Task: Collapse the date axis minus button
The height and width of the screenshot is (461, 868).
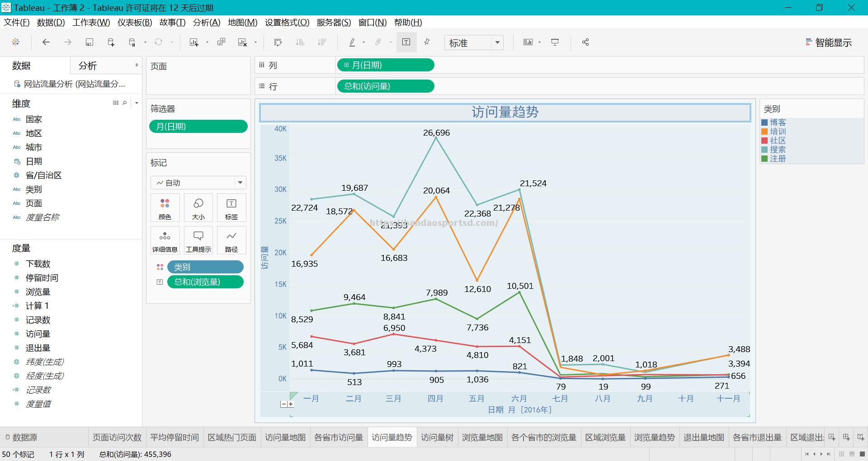Action: (283, 404)
